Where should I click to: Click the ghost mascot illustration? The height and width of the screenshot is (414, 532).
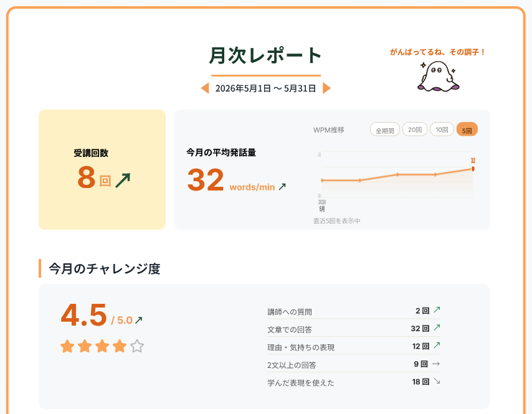pyautogui.click(x=439, y=76)
